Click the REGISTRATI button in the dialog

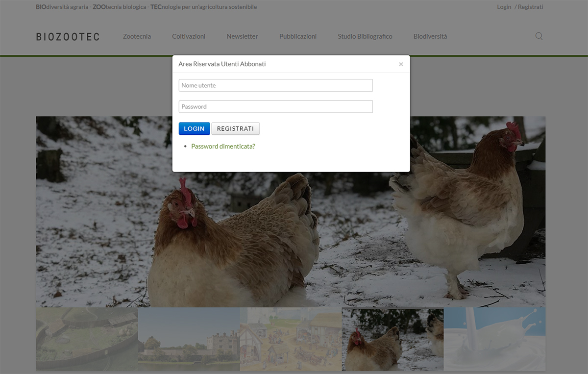coord(235,128)
